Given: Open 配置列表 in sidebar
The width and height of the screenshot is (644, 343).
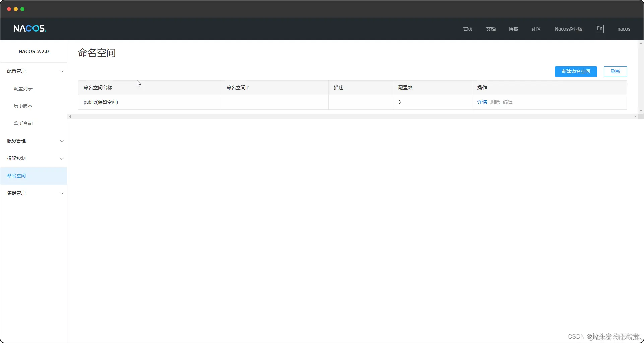Looking at the screenshot, I should pyautogui.click(x=23, y=89).
